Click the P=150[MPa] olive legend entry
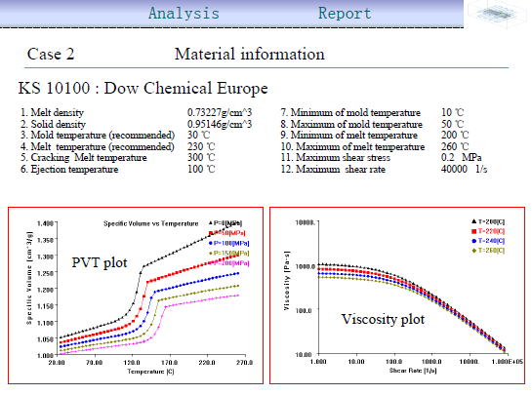 [x=229, y=254]
